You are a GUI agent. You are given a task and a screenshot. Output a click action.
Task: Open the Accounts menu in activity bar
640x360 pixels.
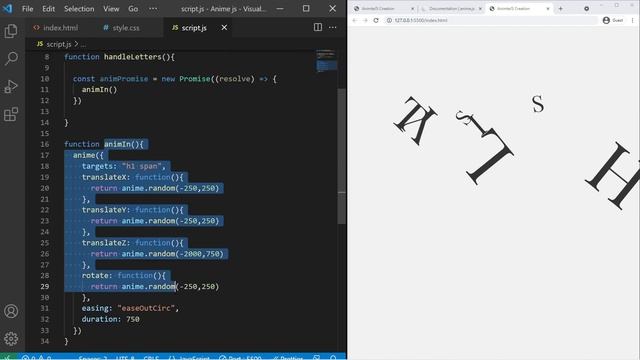tap(11, 311)
